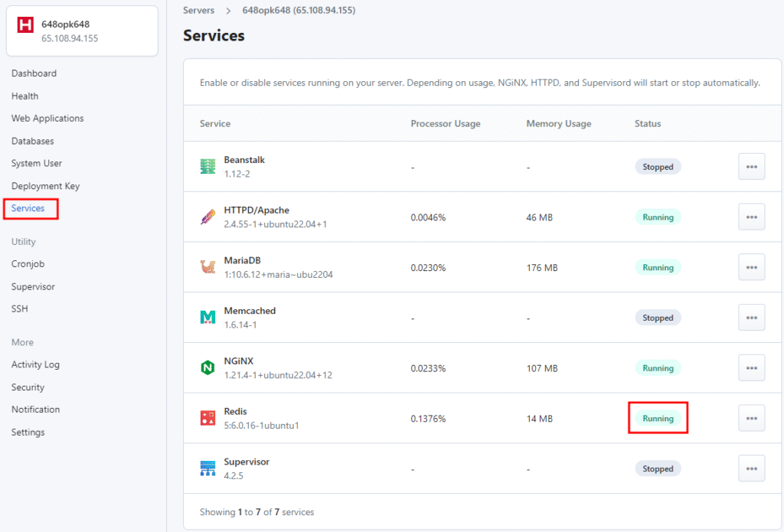
Task: Click the Stopped status badge for Beanstalk
Action: coord(658,167)
